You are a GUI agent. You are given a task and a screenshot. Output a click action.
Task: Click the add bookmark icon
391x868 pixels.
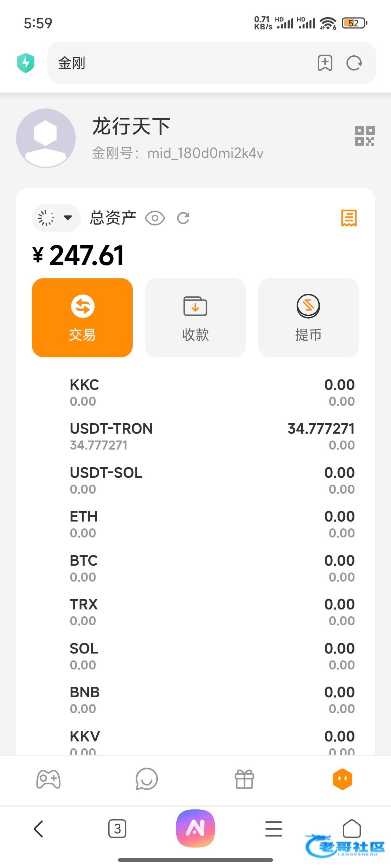click(325, 63)
